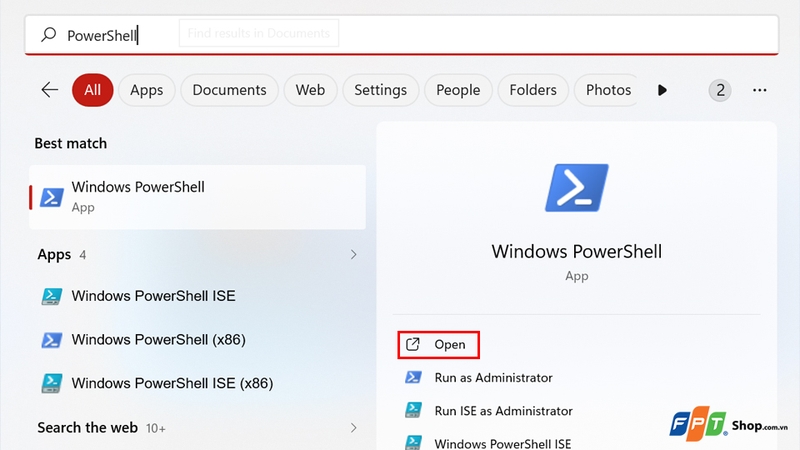Click the Run ISE as Administrator icon
800x450 pixels.
413,410
